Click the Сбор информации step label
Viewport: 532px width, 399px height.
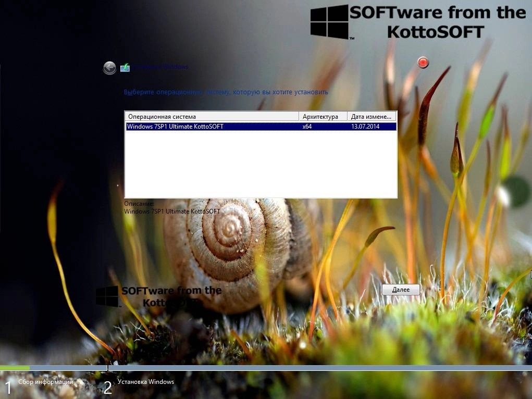click(x=45, y=382)
